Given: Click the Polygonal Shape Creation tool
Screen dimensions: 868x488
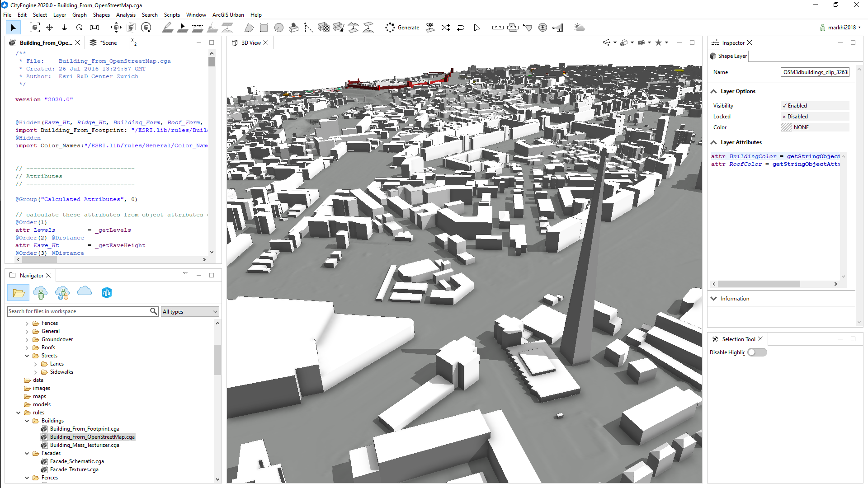Looking at the screenshot, I should [x=249, y=28].
